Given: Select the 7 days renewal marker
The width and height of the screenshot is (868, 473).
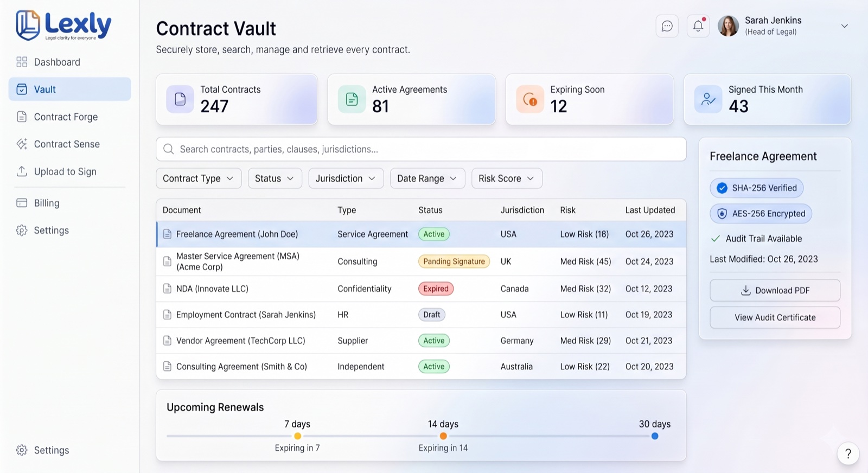Looking at the screenshot, I should point(297,436).
